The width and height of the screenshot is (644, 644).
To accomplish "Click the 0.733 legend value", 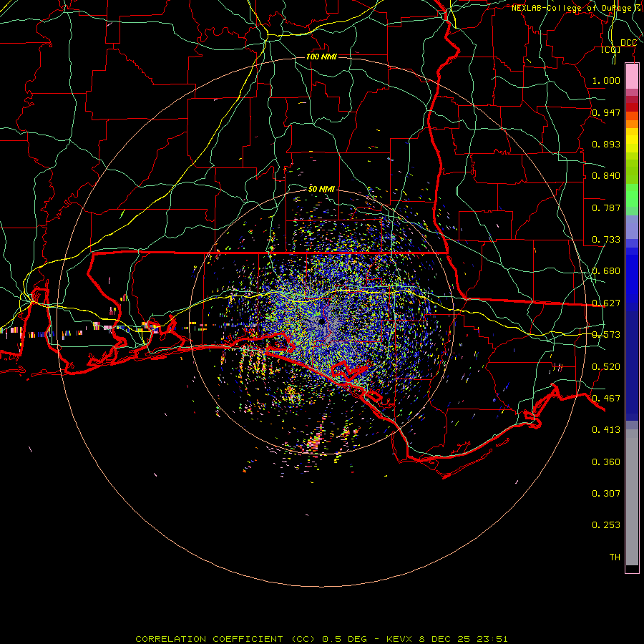I will coord(606,240).
